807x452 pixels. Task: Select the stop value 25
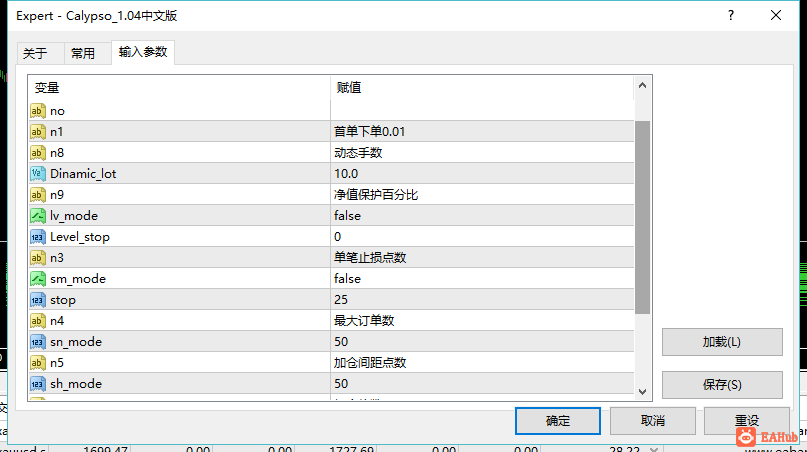[x=341, y=300]
